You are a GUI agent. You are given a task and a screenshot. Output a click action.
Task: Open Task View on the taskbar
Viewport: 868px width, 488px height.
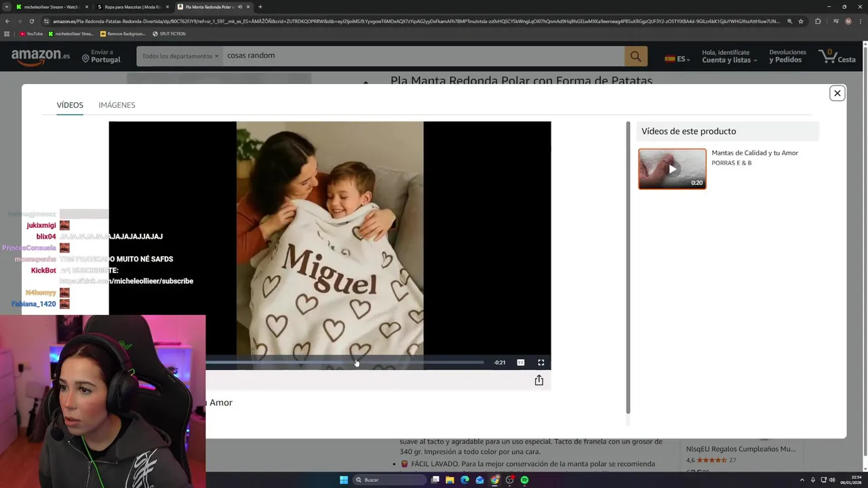(x=435, y=480)
